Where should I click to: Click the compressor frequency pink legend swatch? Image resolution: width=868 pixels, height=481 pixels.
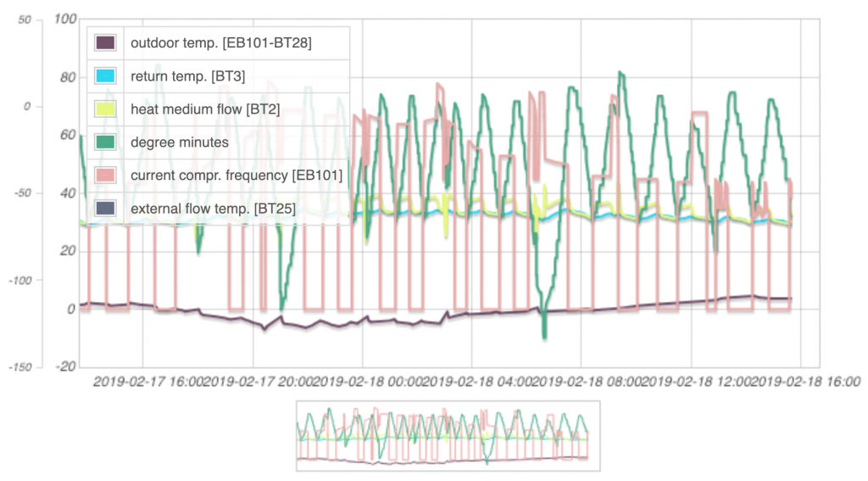pos(106,175)
